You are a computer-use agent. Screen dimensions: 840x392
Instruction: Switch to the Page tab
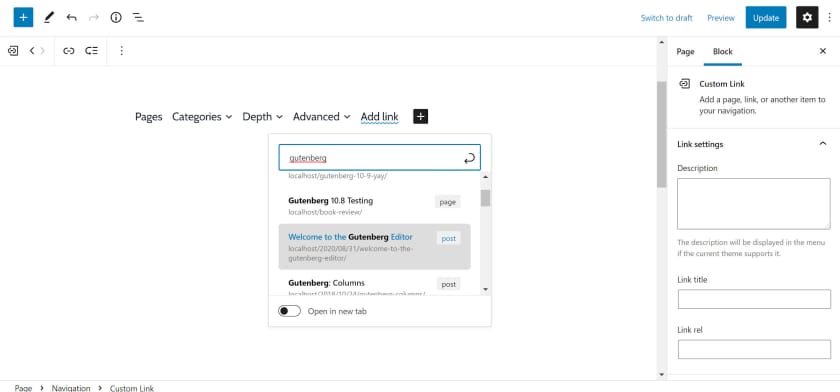click(685, 51)
